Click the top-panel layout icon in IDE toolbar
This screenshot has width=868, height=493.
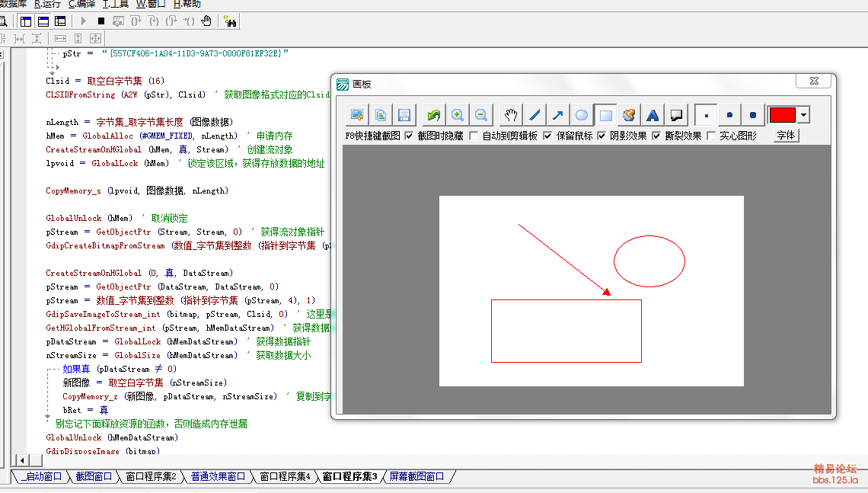(x=43, y=21)
